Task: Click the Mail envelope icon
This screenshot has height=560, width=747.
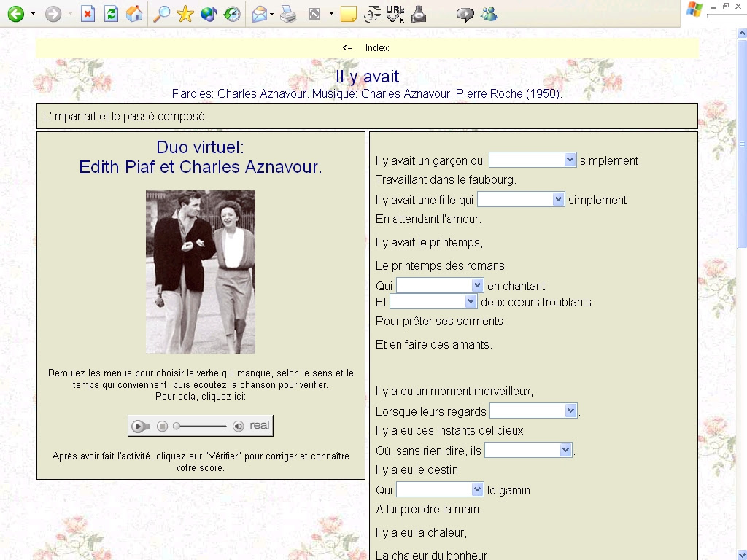Action: tap(259, 15)
